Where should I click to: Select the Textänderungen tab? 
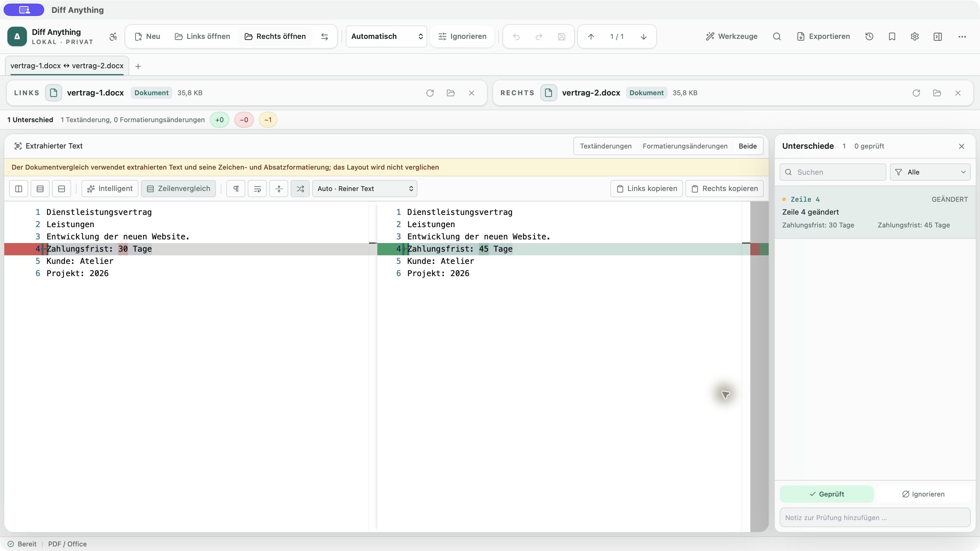point(606,146)
